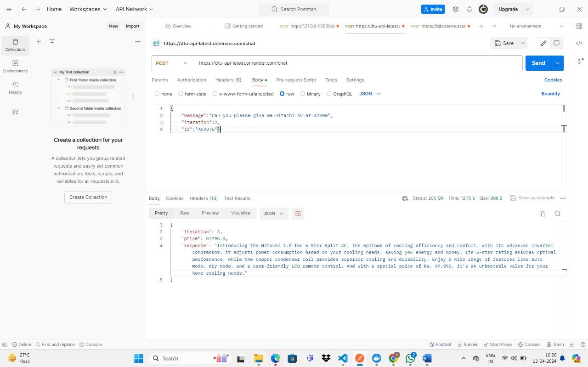Viewport: 588px width, 367px height.
Task: Switch to the Authorization tab
Action: click(x=192, y=80)
